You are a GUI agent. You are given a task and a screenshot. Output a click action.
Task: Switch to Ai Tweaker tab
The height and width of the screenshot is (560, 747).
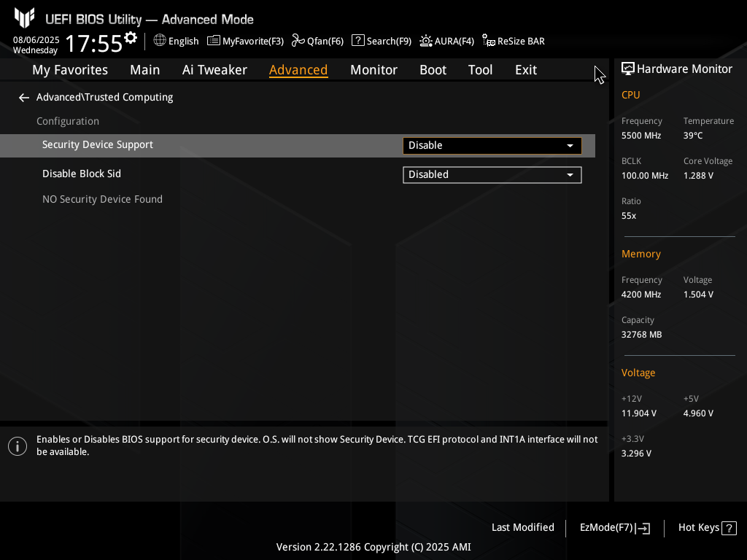(214, 70)
